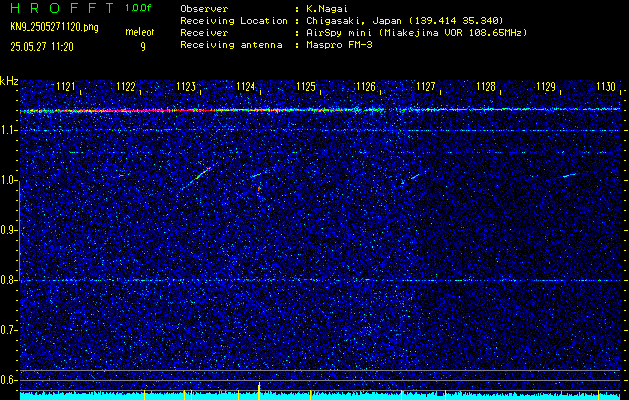Click the 1124 time marker

click(x=246, y=86)
